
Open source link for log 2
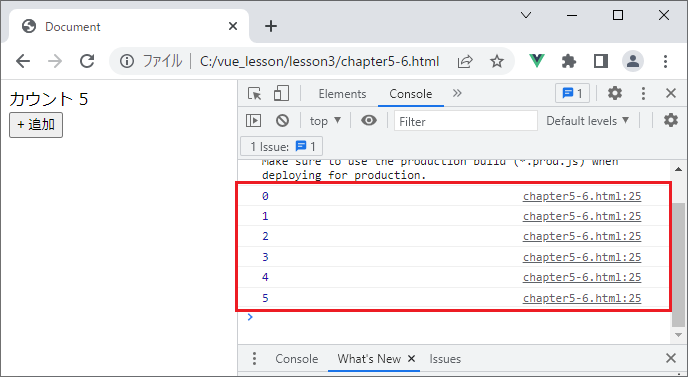(582, 237)
